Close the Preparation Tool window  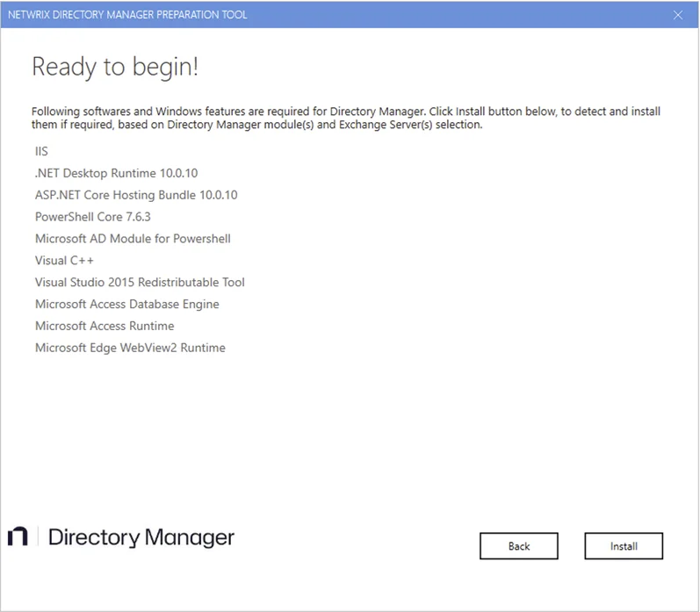tap(678, 15)
